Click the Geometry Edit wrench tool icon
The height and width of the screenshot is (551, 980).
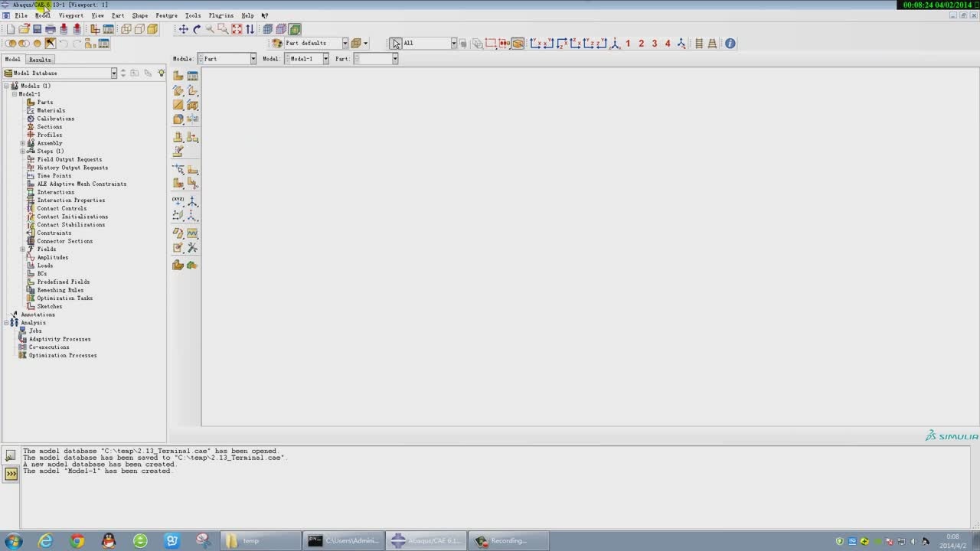tap(192, 248)
